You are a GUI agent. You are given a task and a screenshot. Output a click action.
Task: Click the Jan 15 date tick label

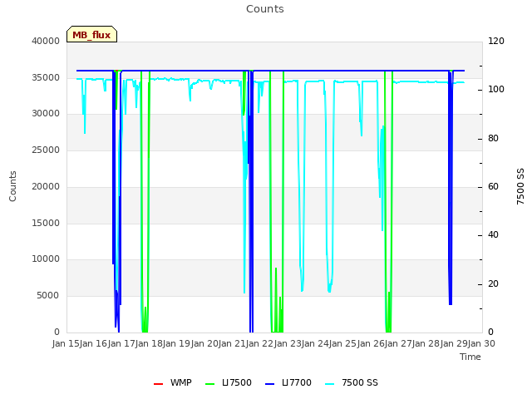[66, 343]
